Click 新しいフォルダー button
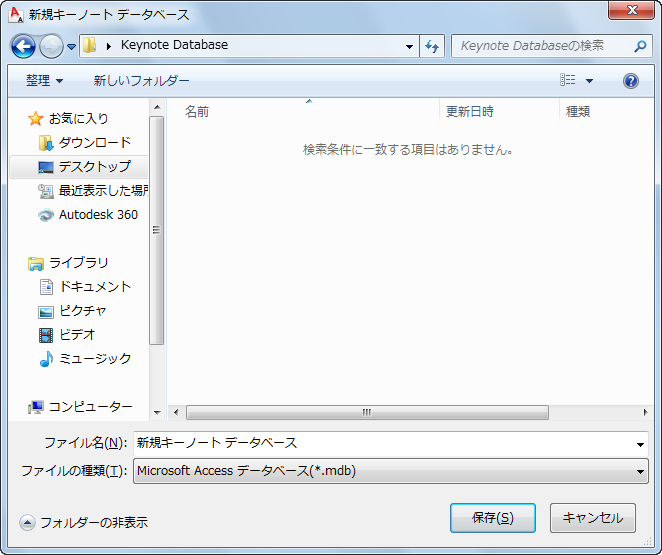The width and height of the screenshot is (662, 555). (x=141, y=80)
